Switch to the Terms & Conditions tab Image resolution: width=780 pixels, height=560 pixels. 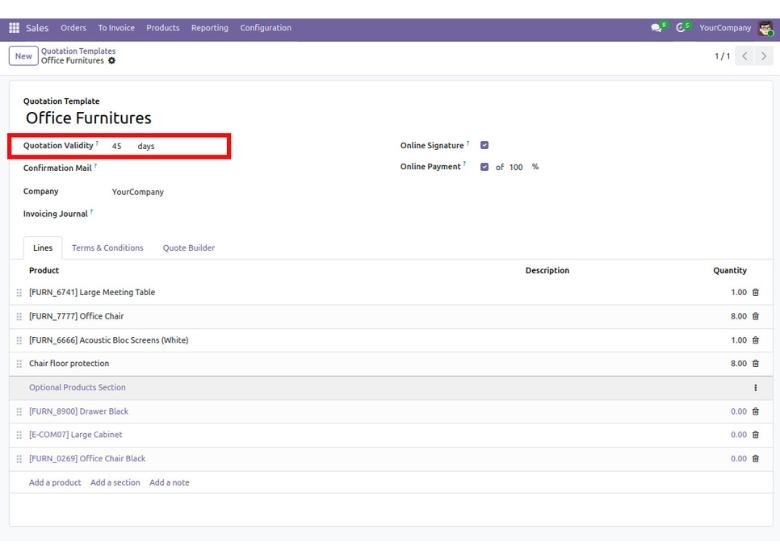click(107, 248)
